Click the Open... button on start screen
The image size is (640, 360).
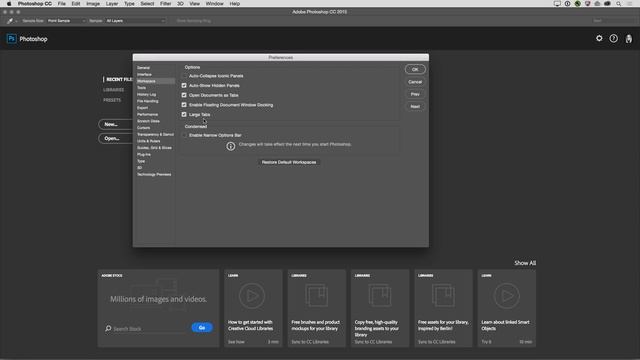[116, 138]
